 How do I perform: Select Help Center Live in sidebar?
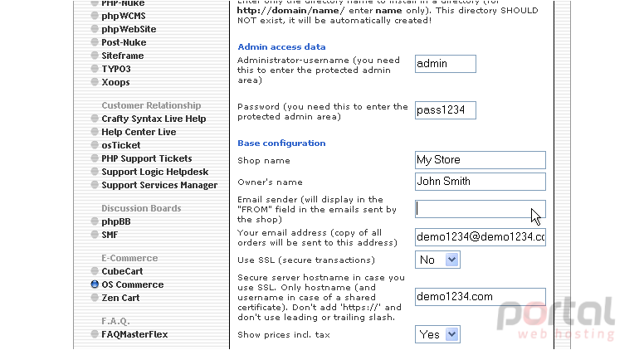click(139, 132)
